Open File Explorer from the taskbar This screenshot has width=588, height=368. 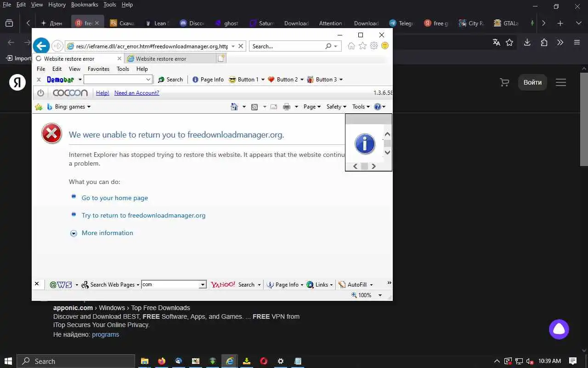[x=144, y=361]
